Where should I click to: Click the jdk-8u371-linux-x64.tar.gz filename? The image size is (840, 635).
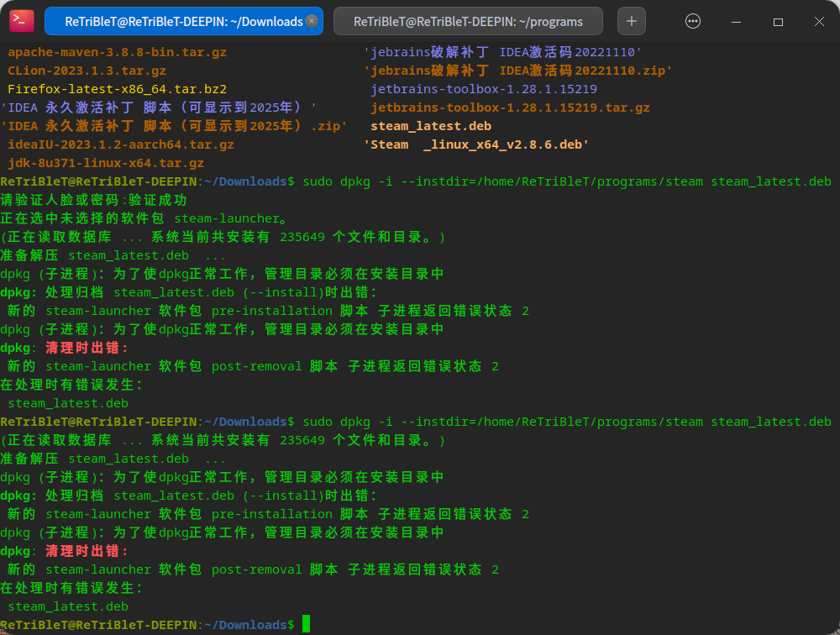click(x=106, y=163)
